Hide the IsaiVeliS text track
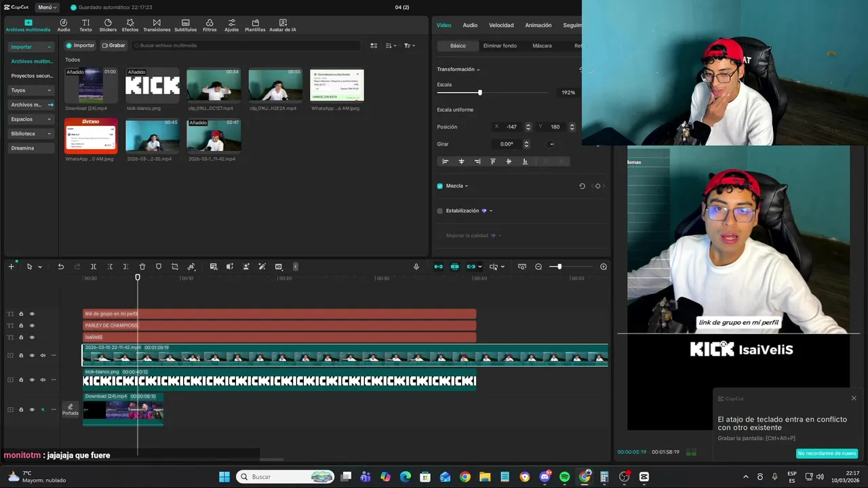 (x=32, y=337)
